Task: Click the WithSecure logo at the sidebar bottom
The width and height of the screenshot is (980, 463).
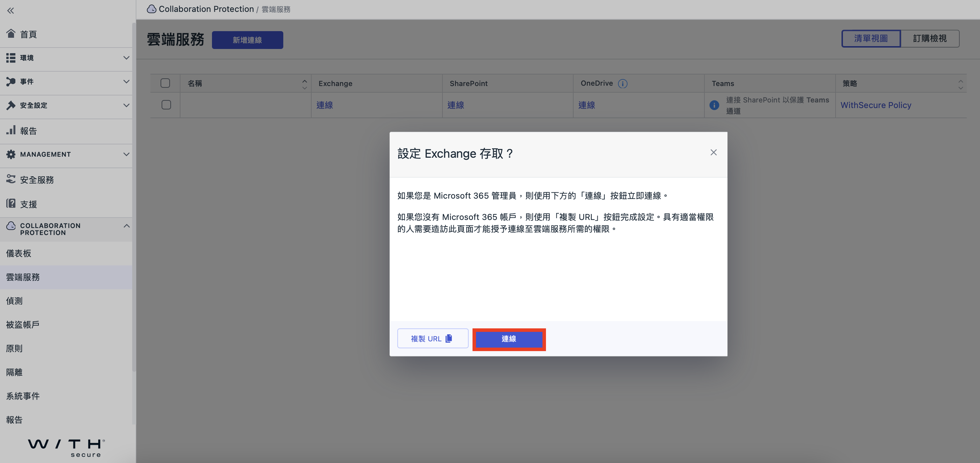Action: coord(66,448)
